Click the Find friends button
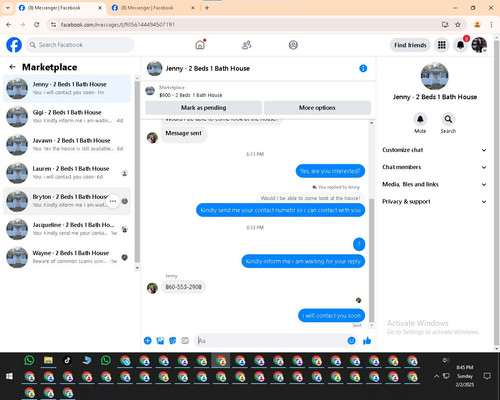Viewport: 500px width, 400px height. pos(410,45)
